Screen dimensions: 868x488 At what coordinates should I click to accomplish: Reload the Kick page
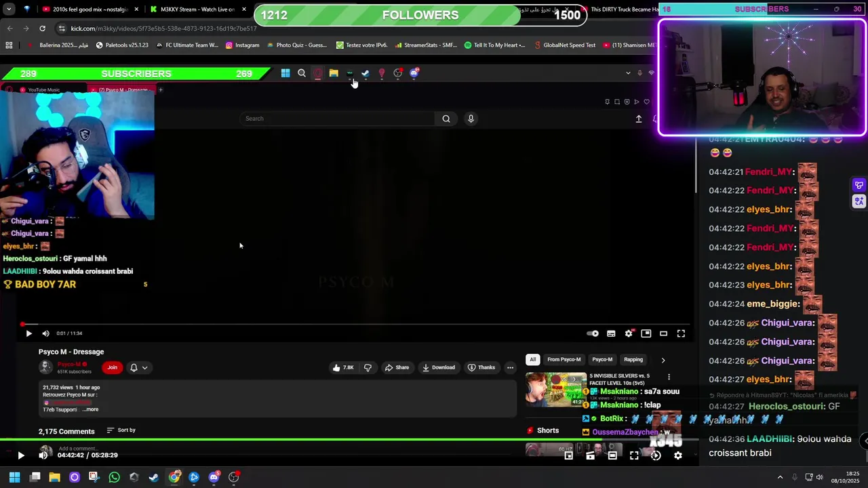[x=42, y=28]
